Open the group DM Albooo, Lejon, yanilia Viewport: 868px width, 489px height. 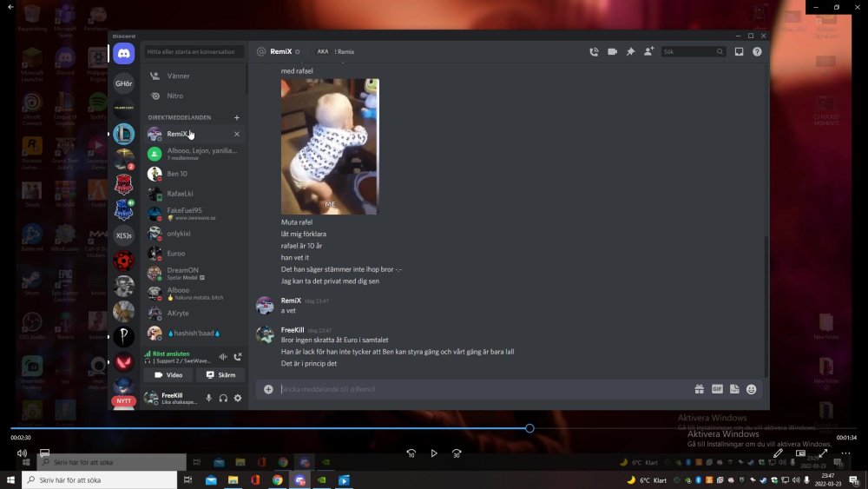click(x=194, y=154)
